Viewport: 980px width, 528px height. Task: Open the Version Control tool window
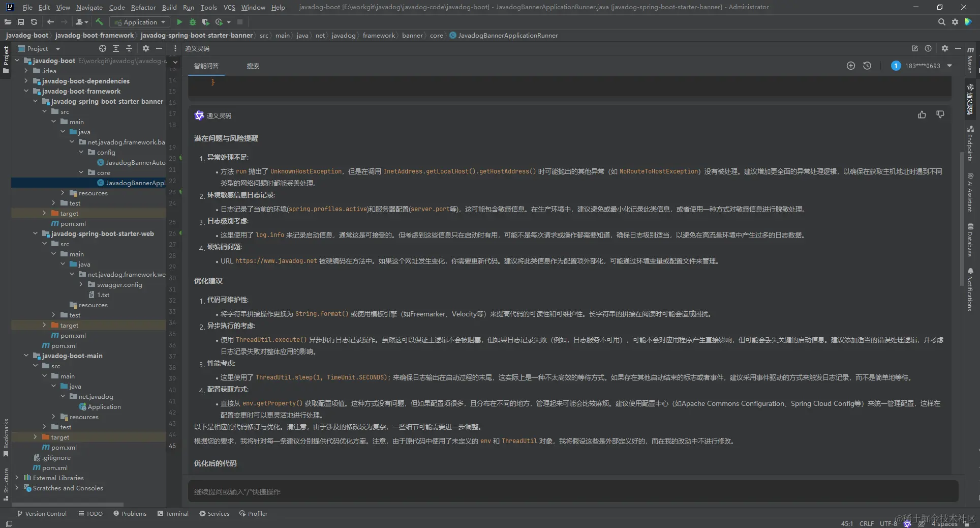pyautogui.click(x=42, y=513)
